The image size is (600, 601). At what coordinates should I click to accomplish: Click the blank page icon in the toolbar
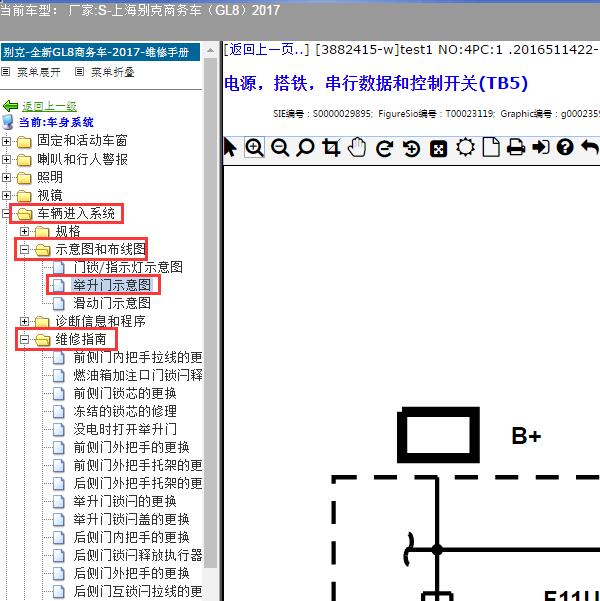(491, 147)
